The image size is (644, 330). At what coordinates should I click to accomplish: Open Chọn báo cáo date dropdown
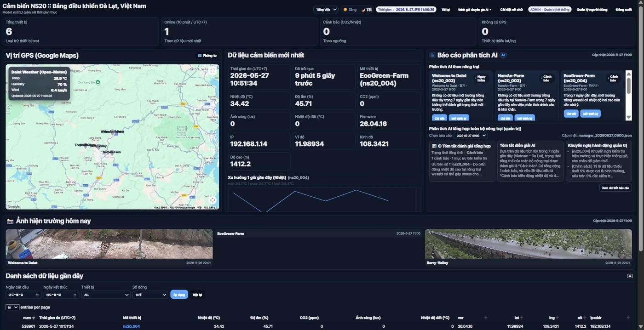click(x=470, y=136)
